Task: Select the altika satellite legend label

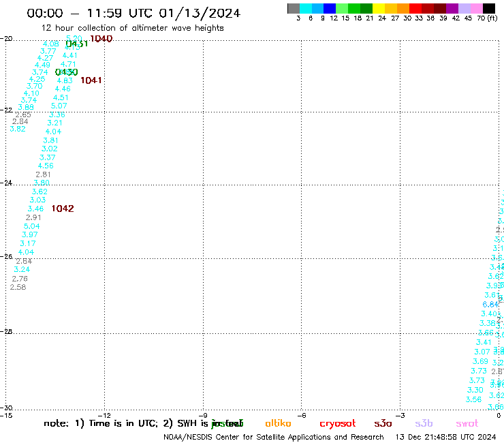Action: pyautogui.click(x=278, y=423)
